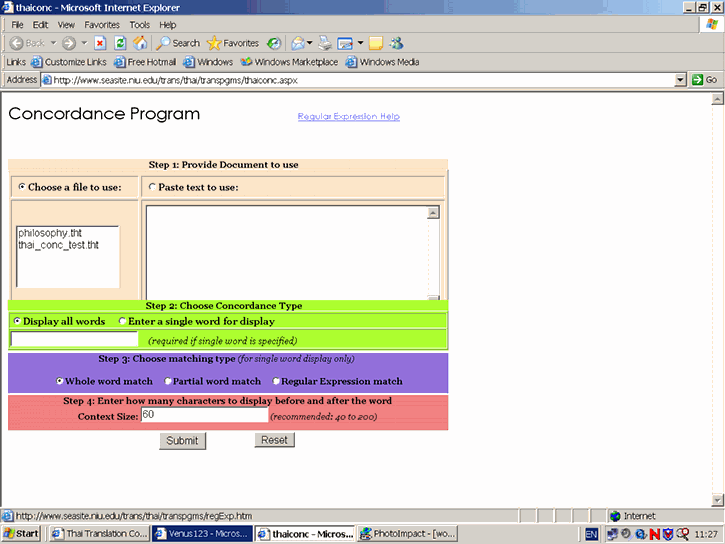Open the Favorites menu
Viewport: 725px width, 544px height.
coord(102,25)
